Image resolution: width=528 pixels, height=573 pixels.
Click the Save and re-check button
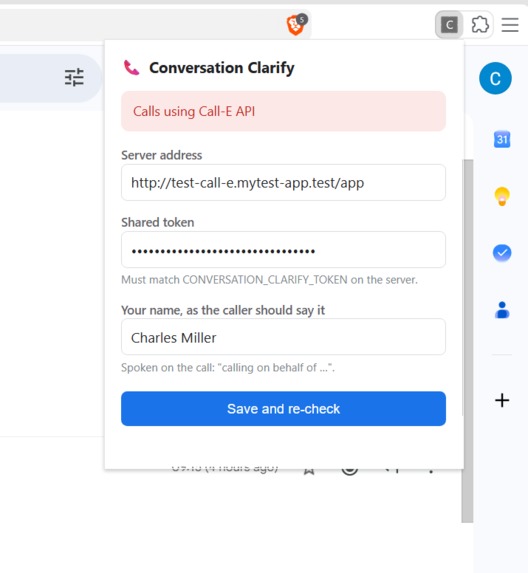(x=283, y=409)
